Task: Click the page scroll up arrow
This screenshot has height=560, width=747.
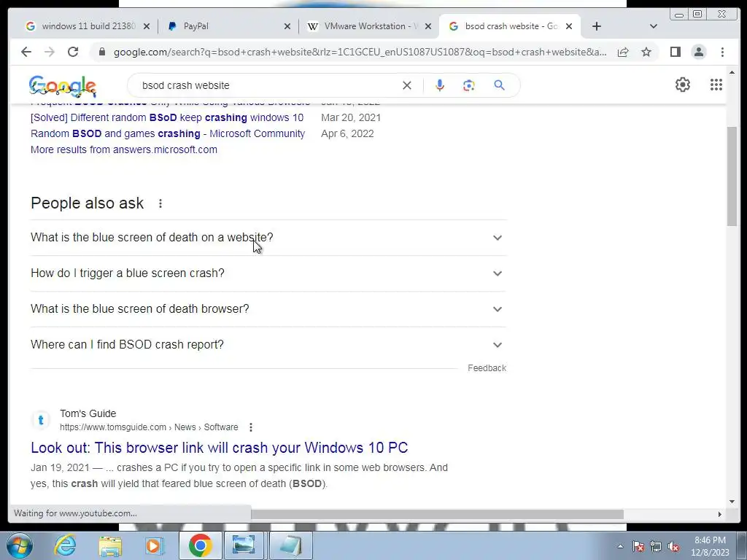Action: pos(732,72)
